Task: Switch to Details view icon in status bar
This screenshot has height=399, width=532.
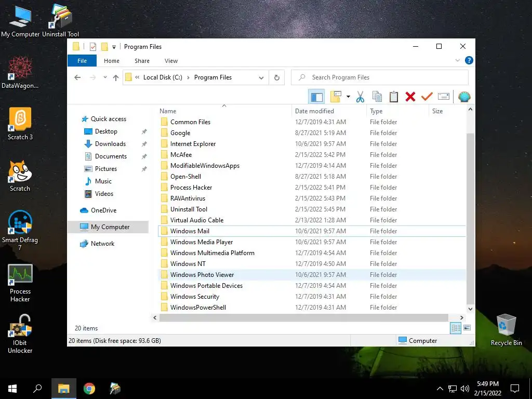Action: click(456, 328)
